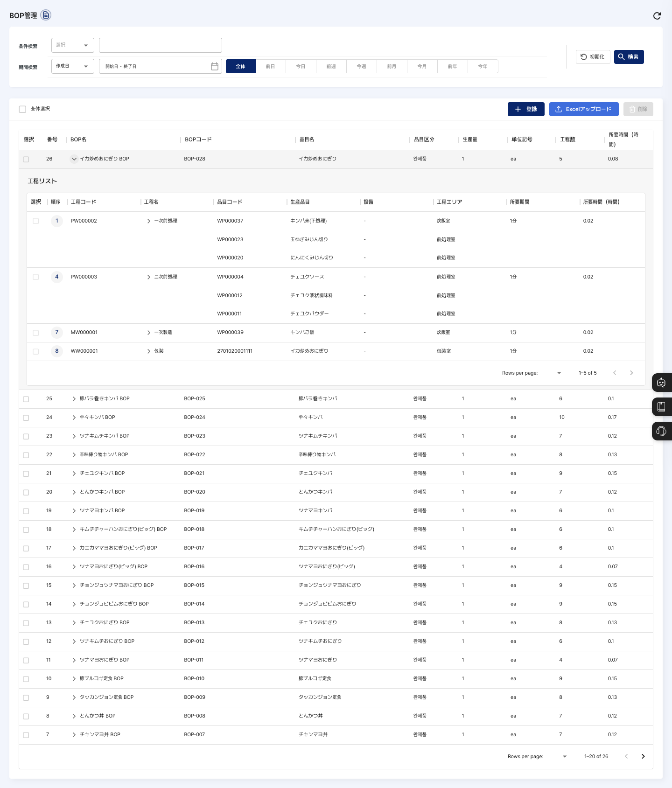Click the 初期化 reset button

coord(593,57)
